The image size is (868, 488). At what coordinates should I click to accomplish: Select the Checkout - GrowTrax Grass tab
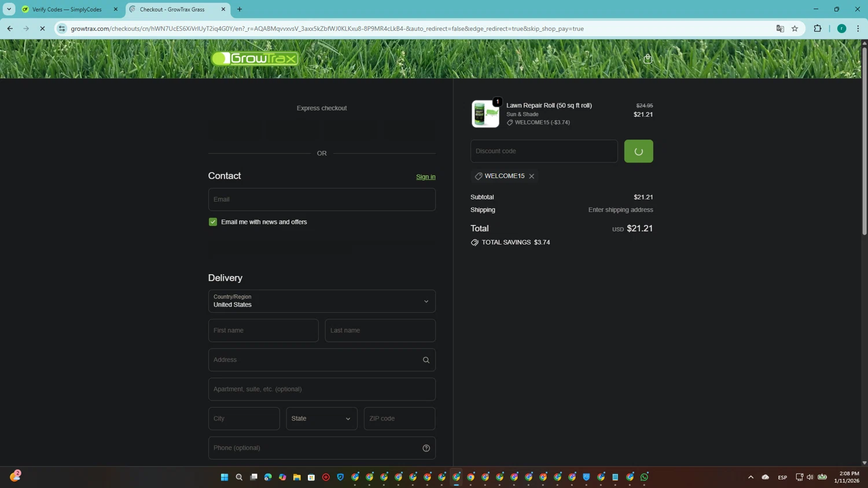click(x=178, y=9)
